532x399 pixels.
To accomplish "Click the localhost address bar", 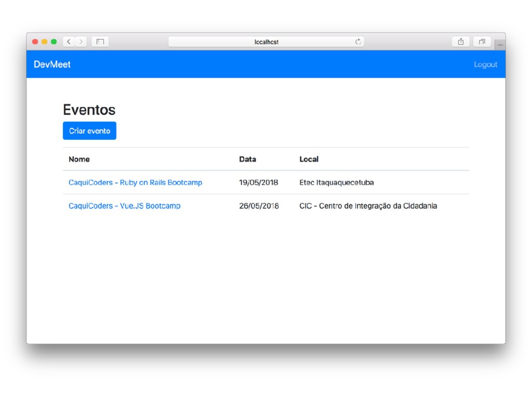I will pyautogui.click(x=267, y=42).
